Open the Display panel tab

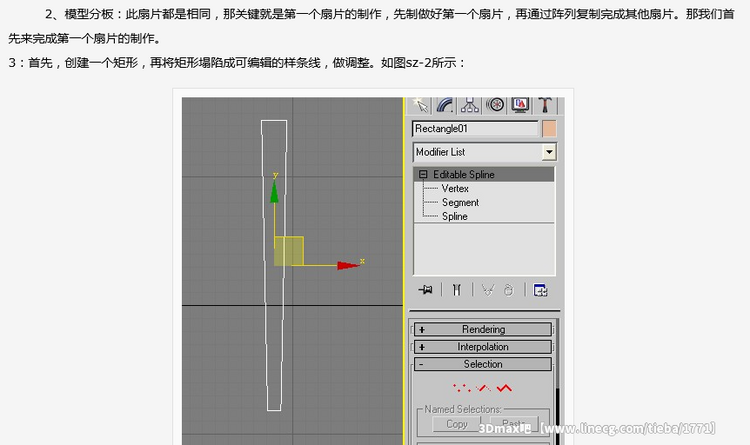[520, 104]
